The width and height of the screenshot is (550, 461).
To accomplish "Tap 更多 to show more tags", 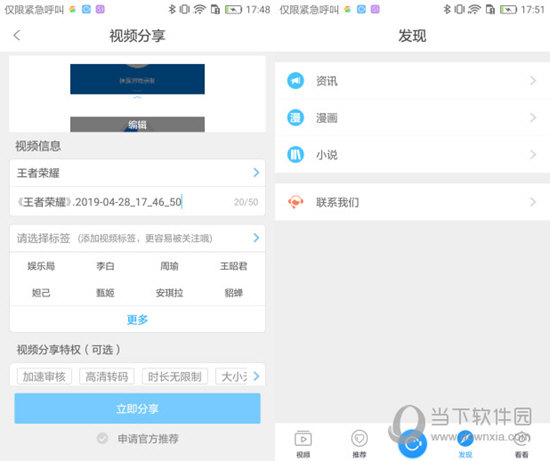I will coord(138,320).
